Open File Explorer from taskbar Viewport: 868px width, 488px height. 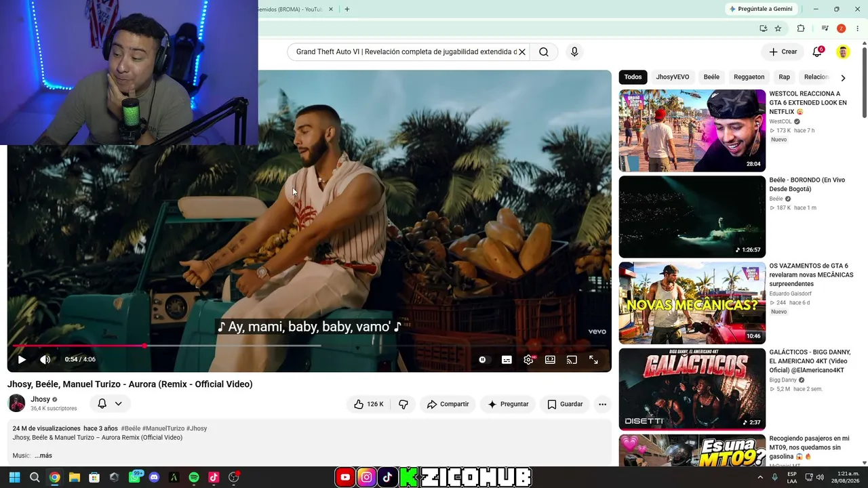75,477
